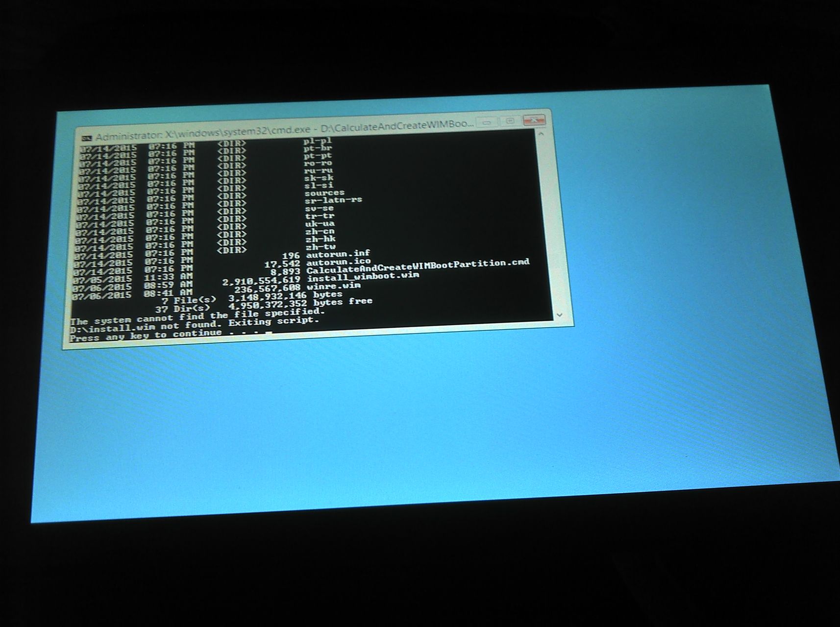Click the scrollbar down arrow in cmd window
Viewport: 840px width, 627px height.
tap(560, 314)
